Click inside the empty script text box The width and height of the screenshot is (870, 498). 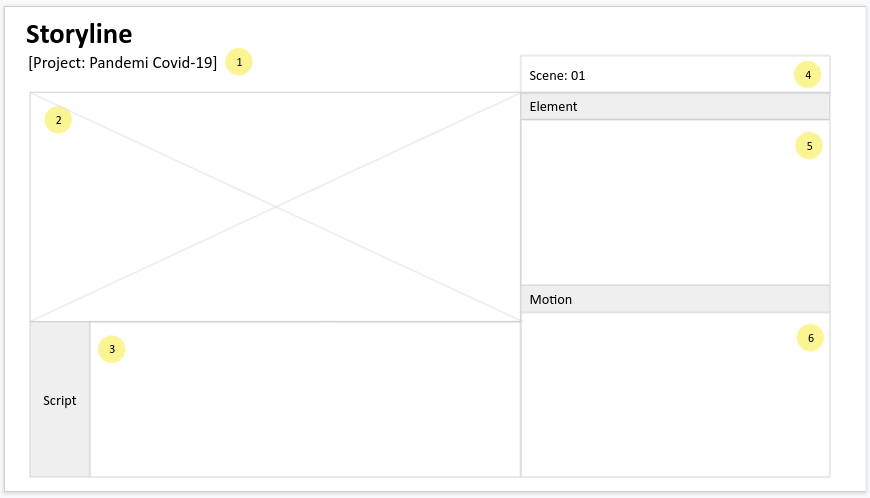coord(305,410)
